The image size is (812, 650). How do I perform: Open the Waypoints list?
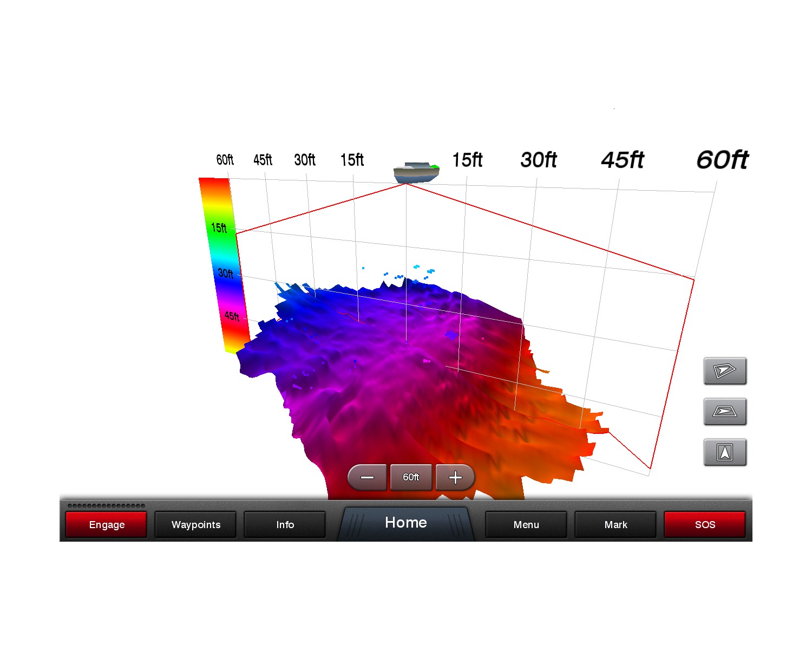tap(196, 524)
